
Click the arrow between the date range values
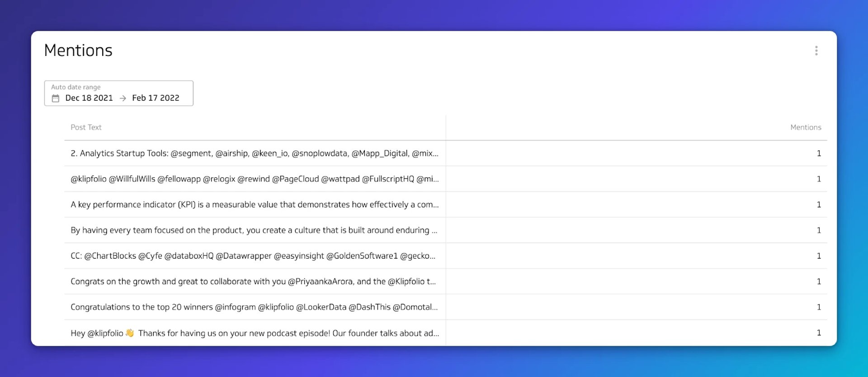pos(123,98)
